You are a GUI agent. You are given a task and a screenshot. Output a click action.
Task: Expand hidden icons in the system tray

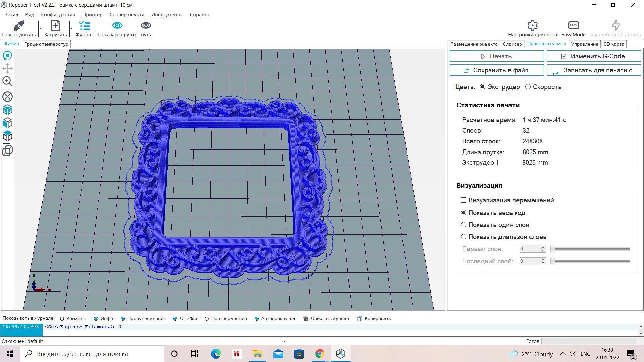[x=563, y=354]
